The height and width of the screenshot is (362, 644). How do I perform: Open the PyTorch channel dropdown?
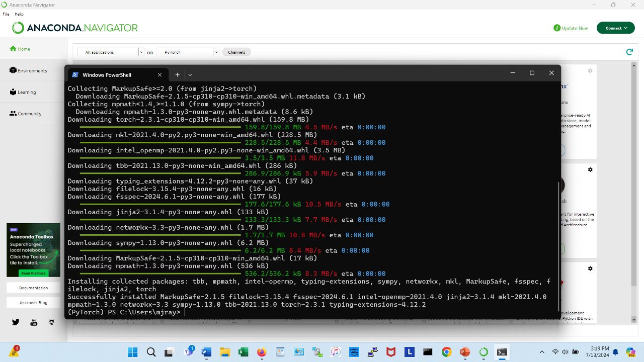[x=187, y=52]
